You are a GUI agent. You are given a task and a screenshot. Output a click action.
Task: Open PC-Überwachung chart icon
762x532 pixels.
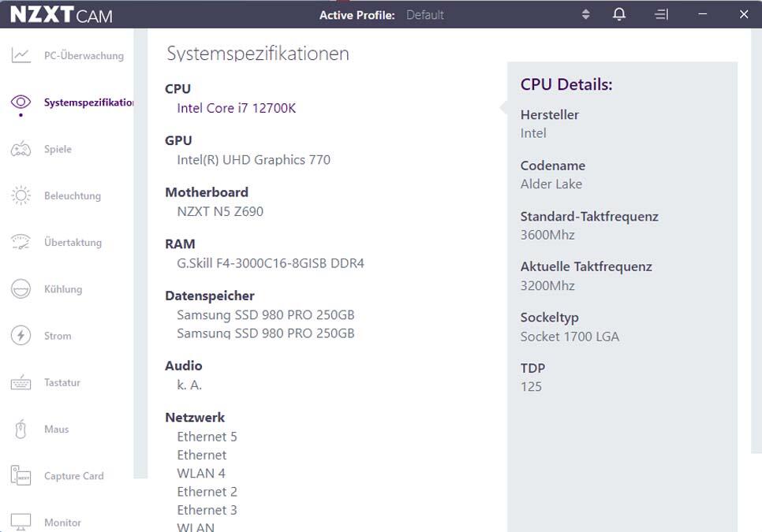pyautogui.click(x=21, y=55)
